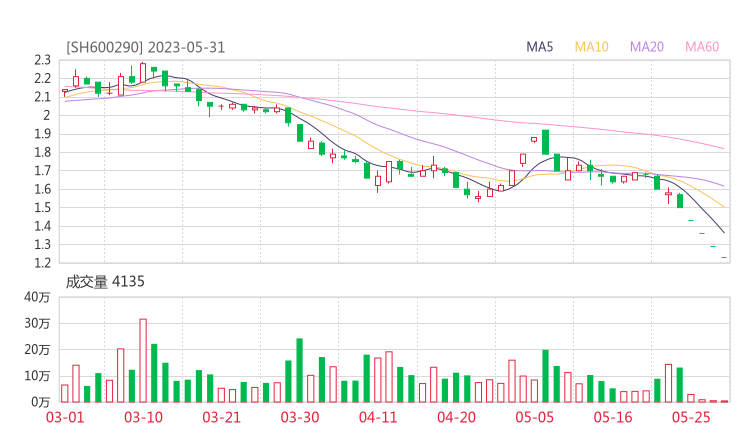Viewport: 740px width, 440px height.
Task: Click the 1.8 price axis label
Action: tap(42, 152)
